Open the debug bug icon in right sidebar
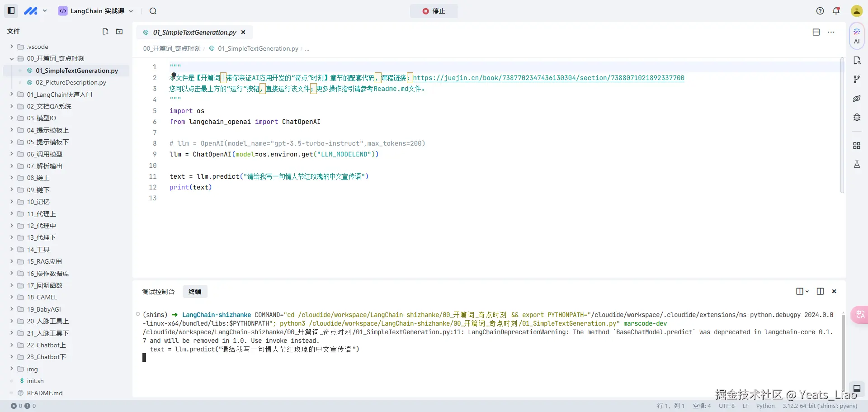This screenshot has width=868, height=412. [857, 118]
